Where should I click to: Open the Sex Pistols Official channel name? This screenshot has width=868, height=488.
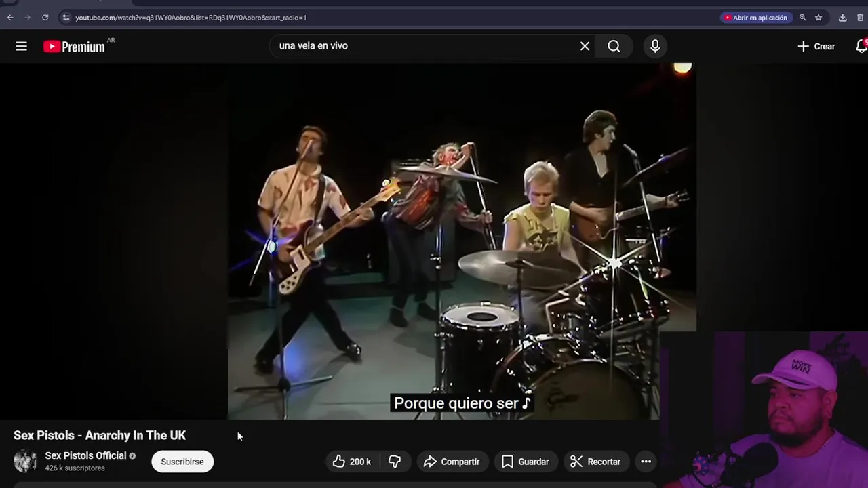coord(85,455)
